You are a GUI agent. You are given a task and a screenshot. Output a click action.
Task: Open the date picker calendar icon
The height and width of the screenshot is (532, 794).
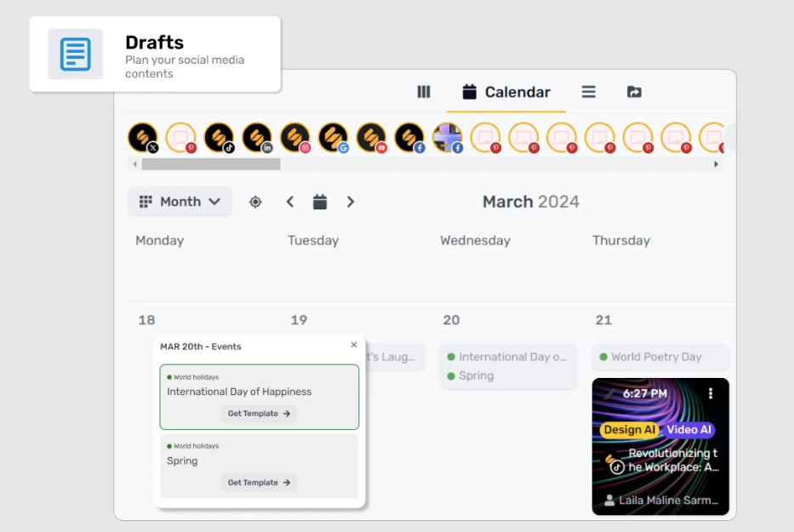[x=319, y=202]
